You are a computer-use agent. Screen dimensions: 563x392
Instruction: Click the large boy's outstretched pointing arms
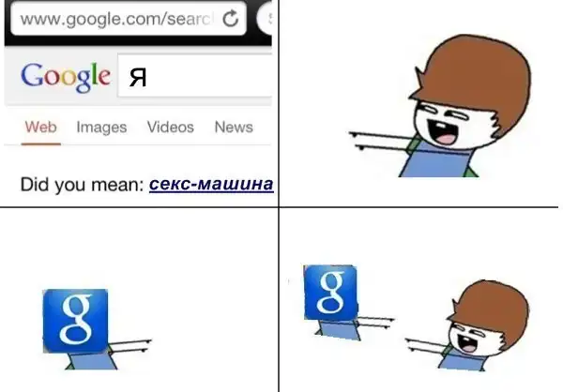(383, 141)
